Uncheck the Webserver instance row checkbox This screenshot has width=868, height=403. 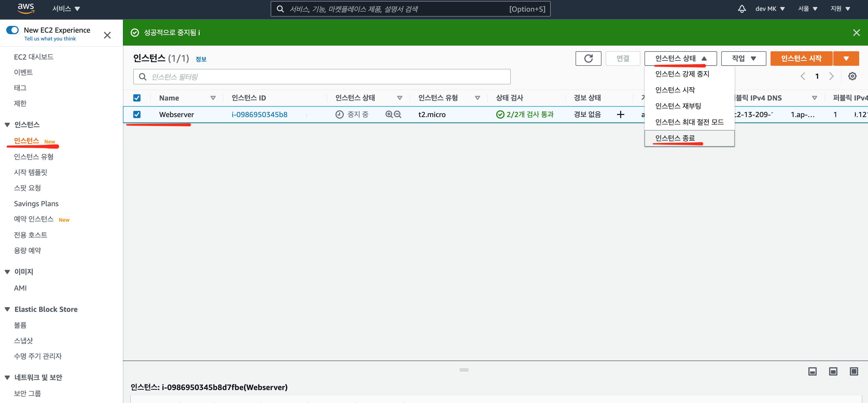(137, 114)
